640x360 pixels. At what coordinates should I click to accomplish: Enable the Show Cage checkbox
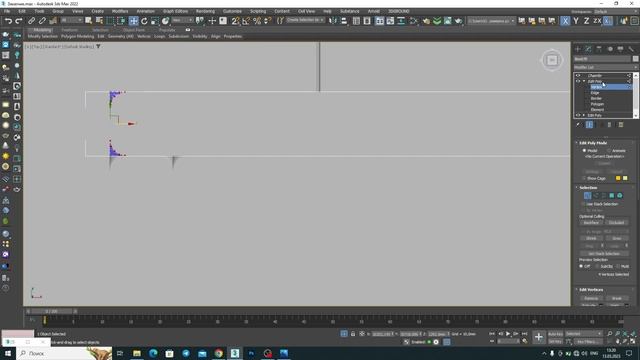click(x=584, y=178)
